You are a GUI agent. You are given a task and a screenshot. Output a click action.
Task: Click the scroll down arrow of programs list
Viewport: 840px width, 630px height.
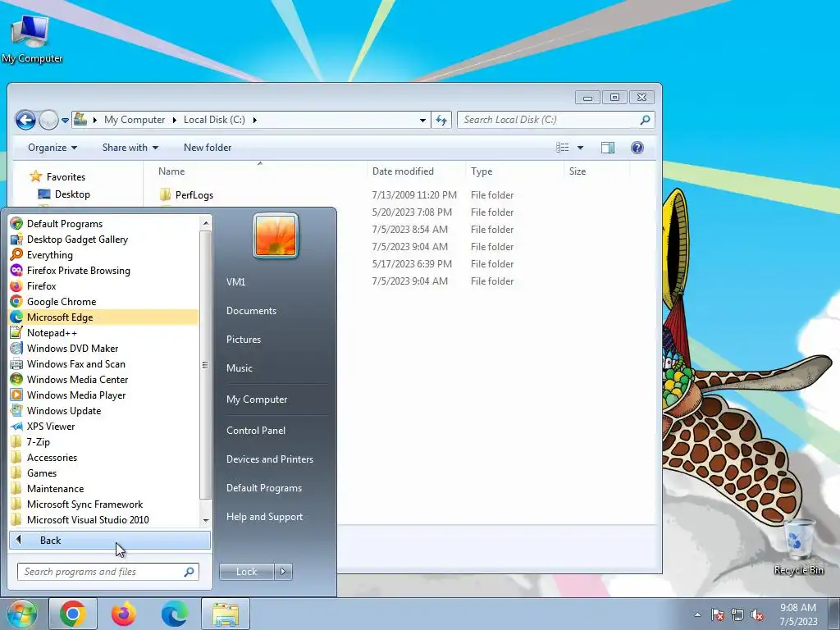point(206,520)
